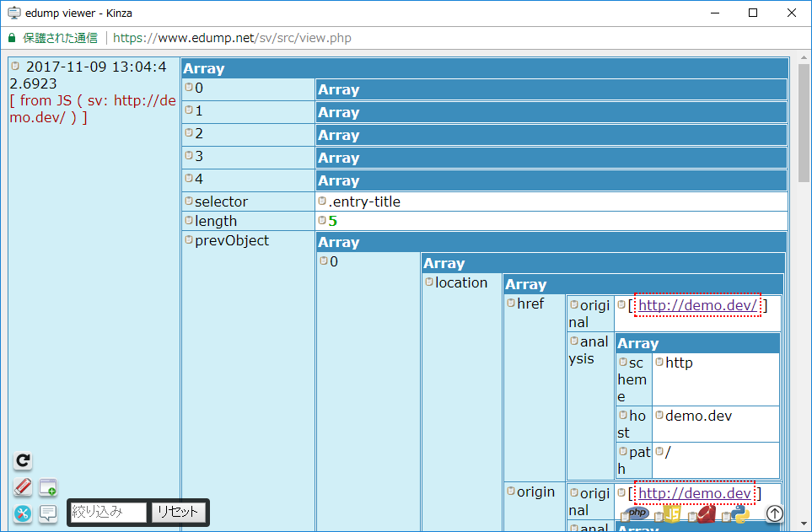Viewport: 812px width, 532px height.
Task: Click the red eraser icon
Action: 24,487
